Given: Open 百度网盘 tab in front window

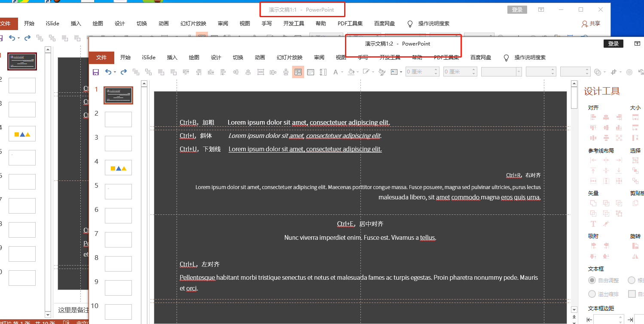Looking at the screenshot, I should (481, 58).
